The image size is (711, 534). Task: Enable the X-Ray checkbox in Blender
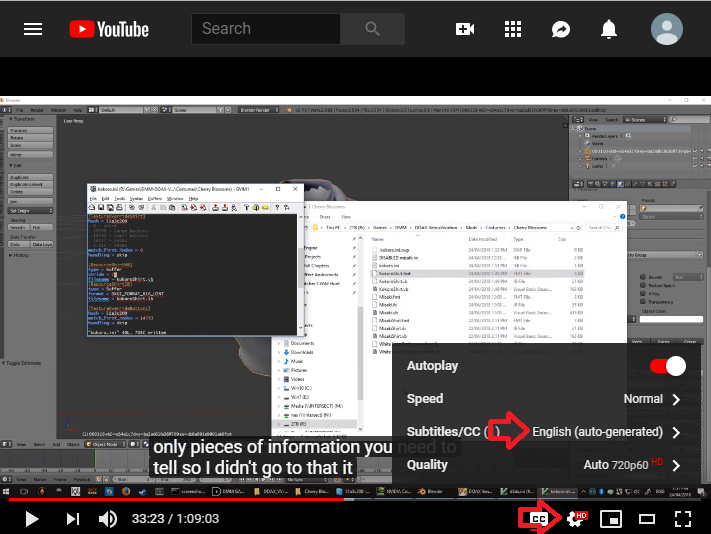point(643,293)
